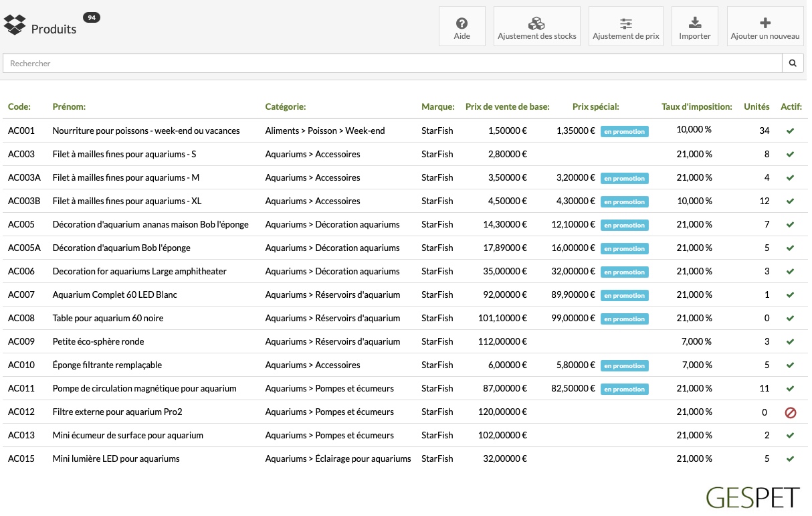812x516 pixels.
Task: Click the Produits box logo icon
Action: click(x=15, y=25)
